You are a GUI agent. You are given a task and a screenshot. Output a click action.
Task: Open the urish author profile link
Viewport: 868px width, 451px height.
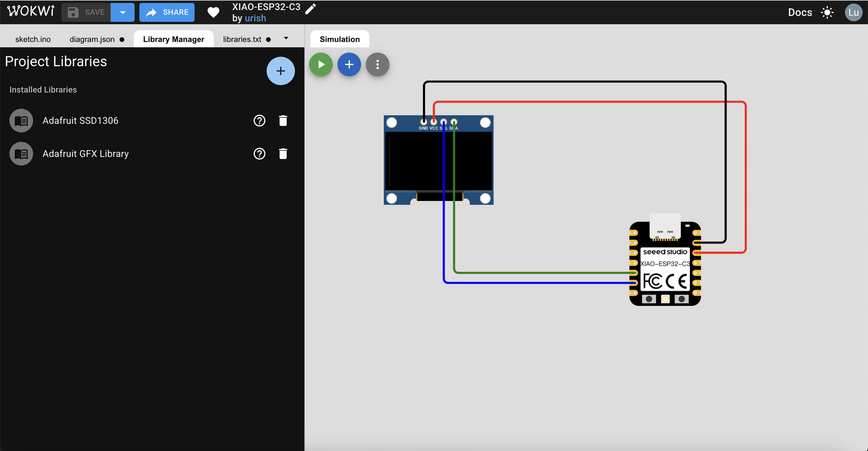(255, 18)
